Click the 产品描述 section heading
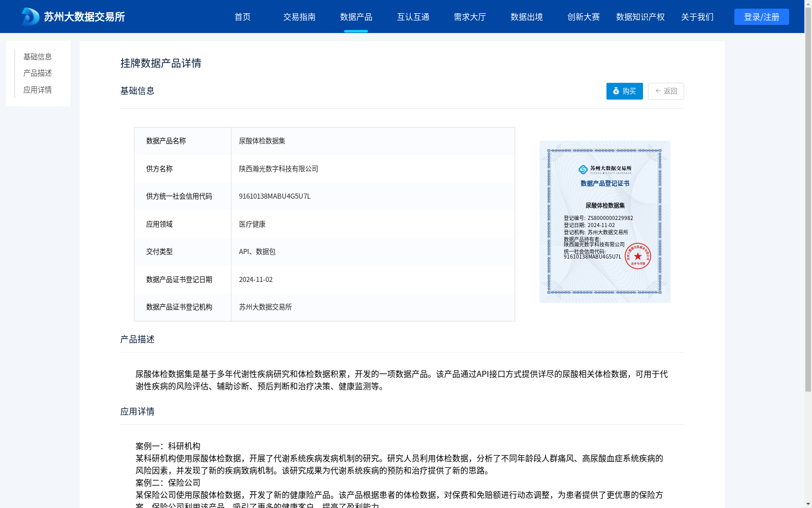This screenshot has width=812, height=508. click(x=138, y=339)
